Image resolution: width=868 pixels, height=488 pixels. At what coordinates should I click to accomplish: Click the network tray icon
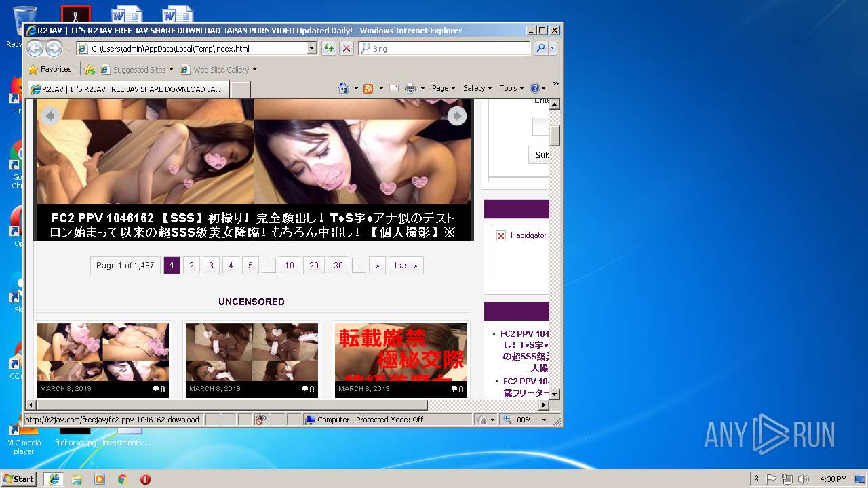click(x=787, y=479)
